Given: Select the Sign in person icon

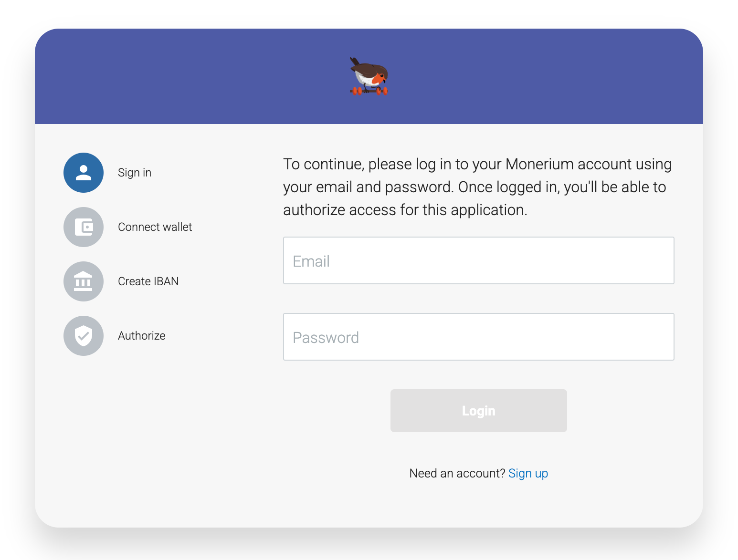Looking at the screenshot, I should (x=84, y=173).
